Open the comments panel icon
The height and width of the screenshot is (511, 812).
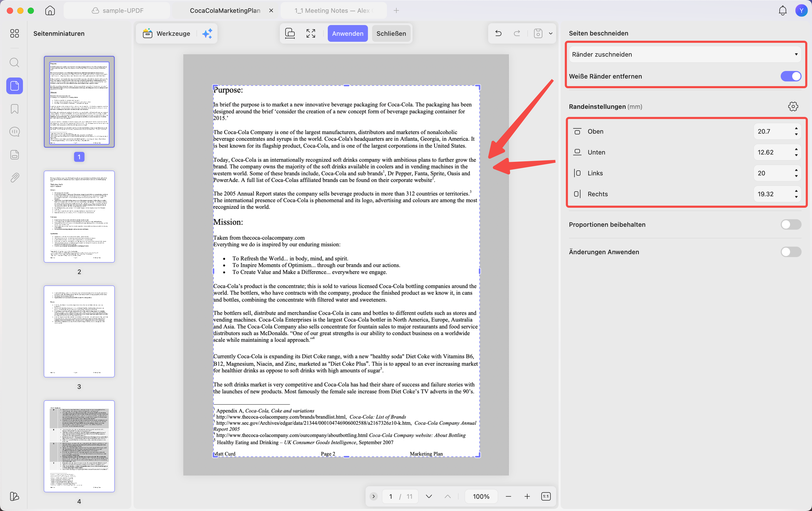coord(15,132)
